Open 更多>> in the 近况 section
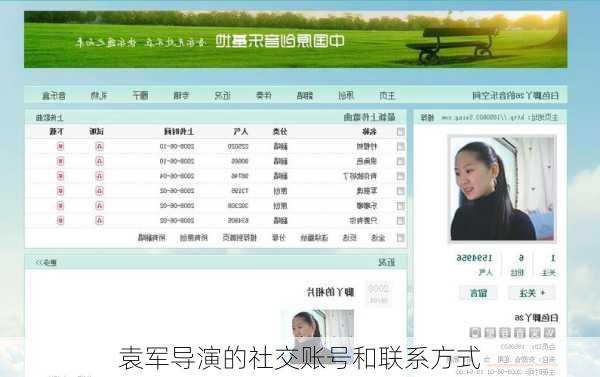 pyautogui.click(x=46, y=263)
